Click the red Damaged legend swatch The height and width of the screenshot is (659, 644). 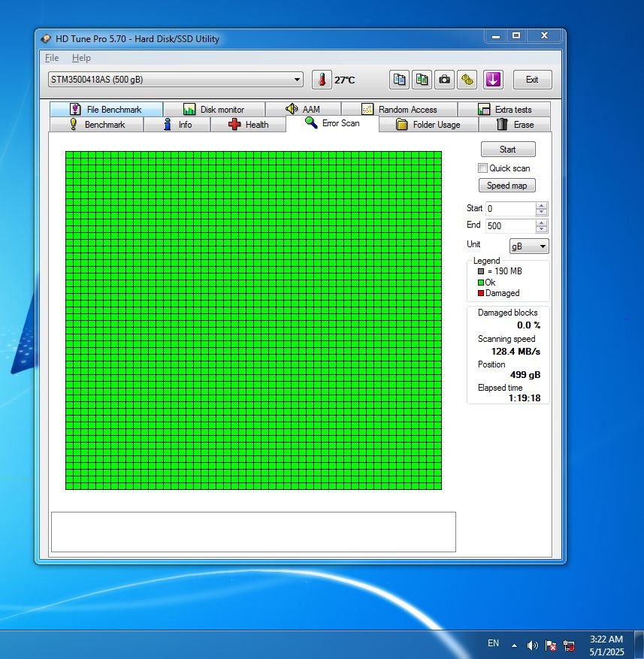[x=481, y=293]
